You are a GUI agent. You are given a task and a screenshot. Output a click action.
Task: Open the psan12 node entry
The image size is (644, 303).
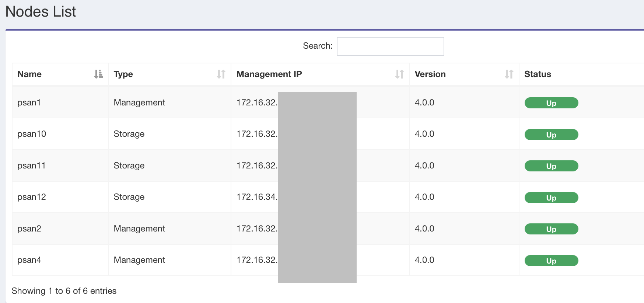pyautogui.click(x=32, y=197)
